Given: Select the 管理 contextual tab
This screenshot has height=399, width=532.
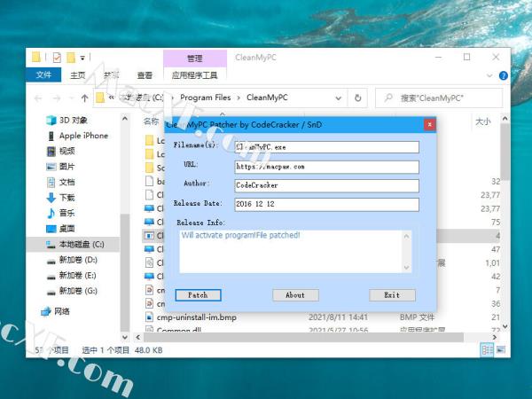Looking at the screenshot, I should coord(195,59).
